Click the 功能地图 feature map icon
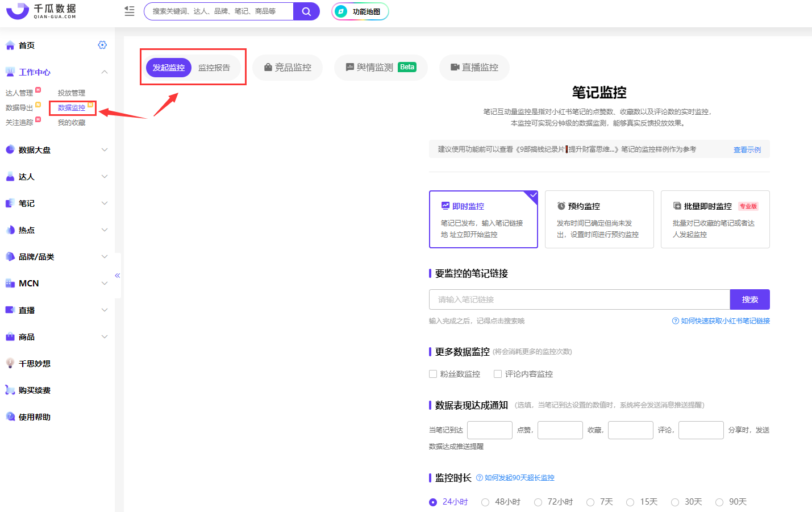812x512 pixels. tap(360, 11)
